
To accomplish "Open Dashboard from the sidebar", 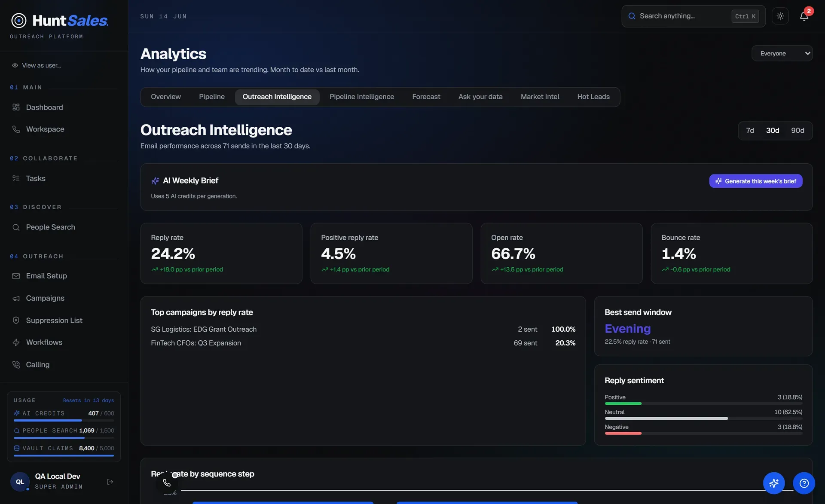I will coord(44,107).
